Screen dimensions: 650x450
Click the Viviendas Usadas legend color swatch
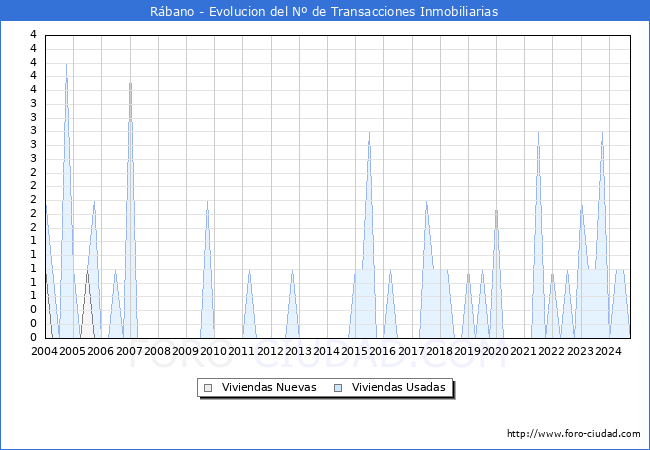(x=338, y=388)
